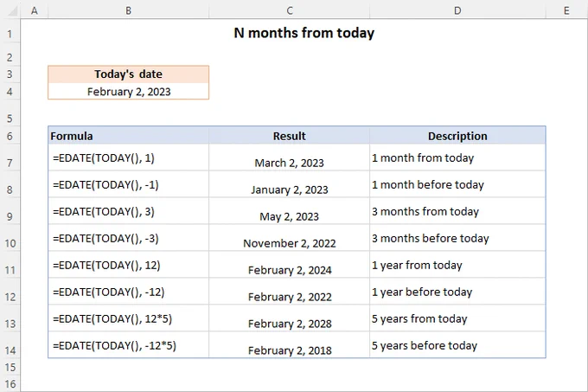The width and height of the screenshot is (588, 392).
Task: Select description '3 months from today'
Action: (457, 211)
